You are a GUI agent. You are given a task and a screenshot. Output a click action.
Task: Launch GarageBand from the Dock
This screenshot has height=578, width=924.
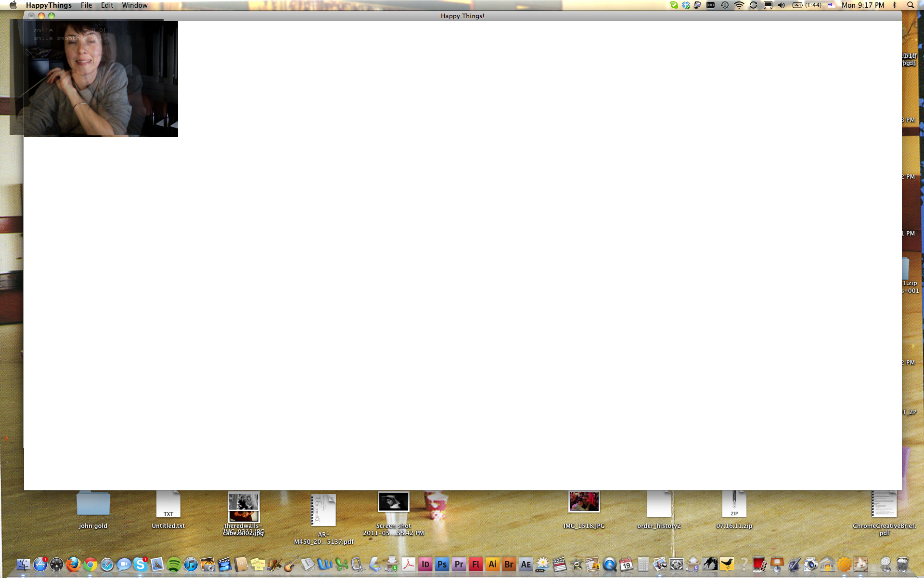tap(291, 564)
